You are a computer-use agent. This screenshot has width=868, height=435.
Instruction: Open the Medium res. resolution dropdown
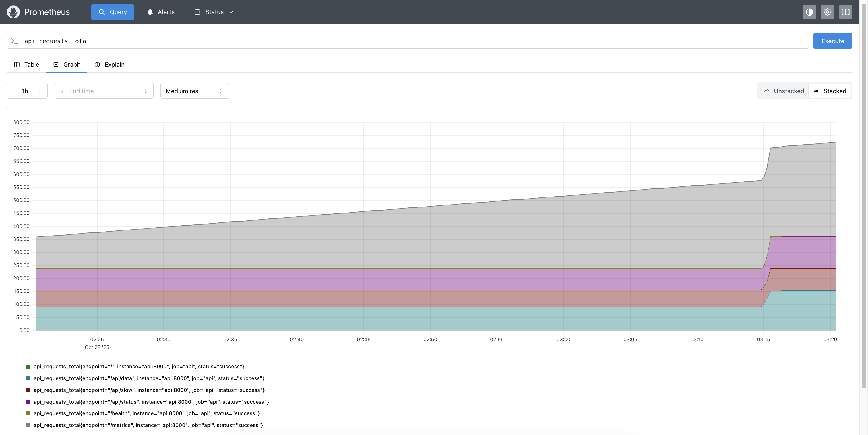tap(194, 91)
